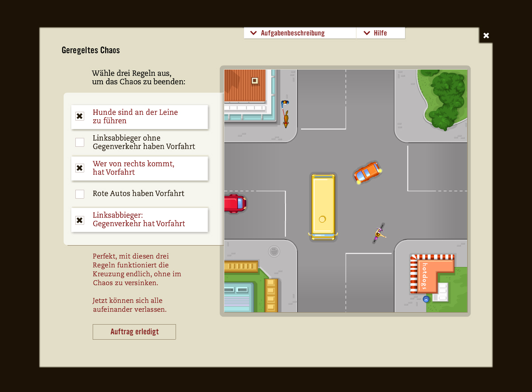Screen dimensions: 532x392
Task: Open the Aufgabenbeschreibung tab label
Action: click(x=293, y=33)
